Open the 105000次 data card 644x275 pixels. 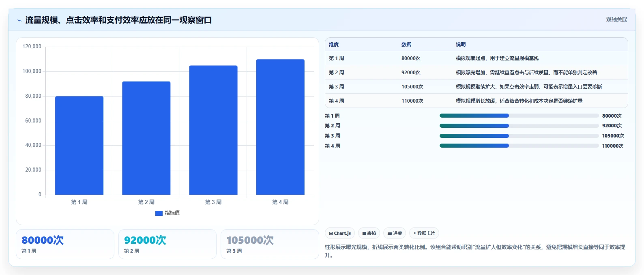pyautogui.click(x=270, y=244)
